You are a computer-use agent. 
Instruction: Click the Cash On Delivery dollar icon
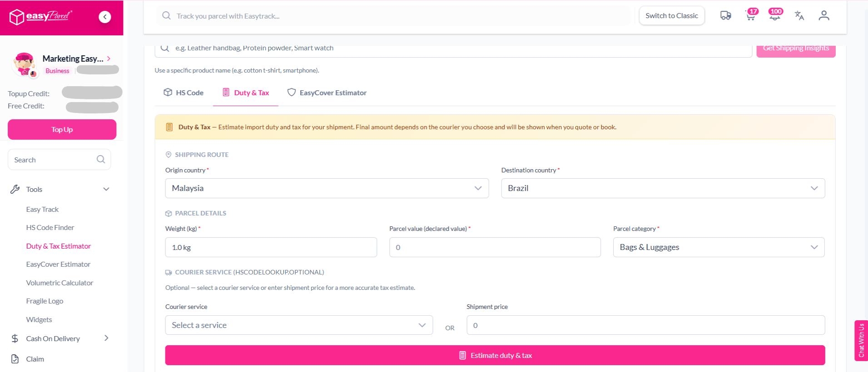15,338
